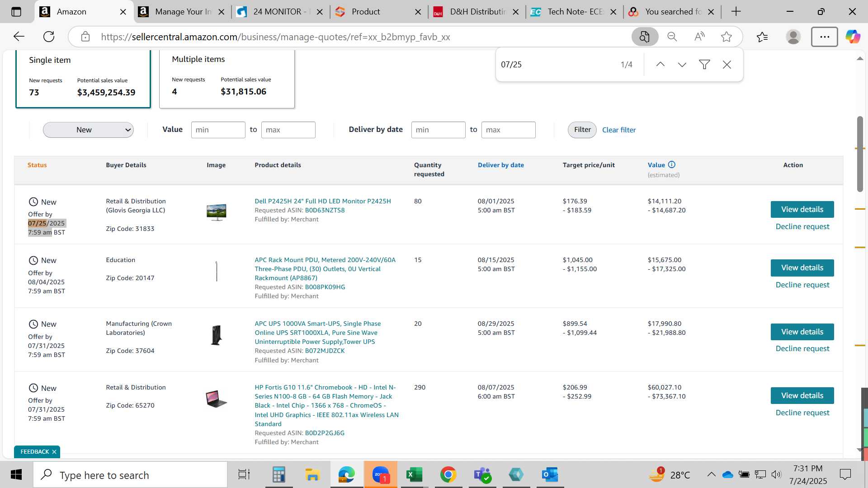The height and width of the screenshot is (488, 868).
Task: Open File Explorer from taskbar
Action: tap(312, 474)
